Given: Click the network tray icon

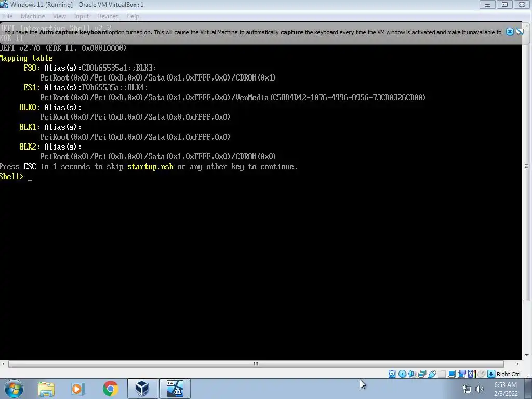Looking at the screenshot, I should 467,389.
